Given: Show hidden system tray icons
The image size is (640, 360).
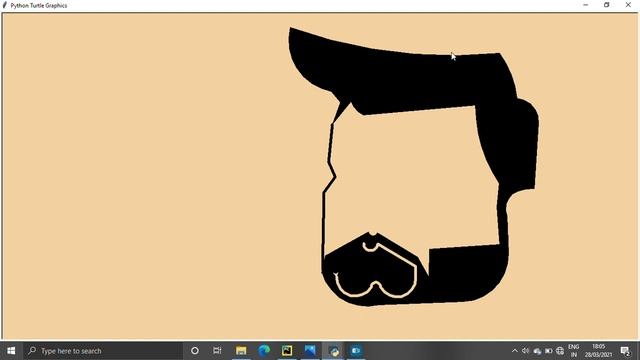Looking at the screenshot, I should pos(515,351).
